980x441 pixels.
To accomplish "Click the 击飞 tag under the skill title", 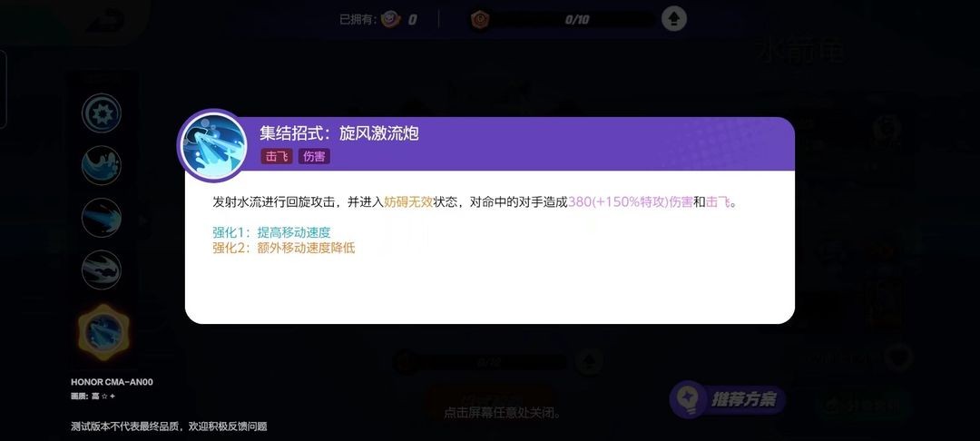I will click(x=277, y=156).
